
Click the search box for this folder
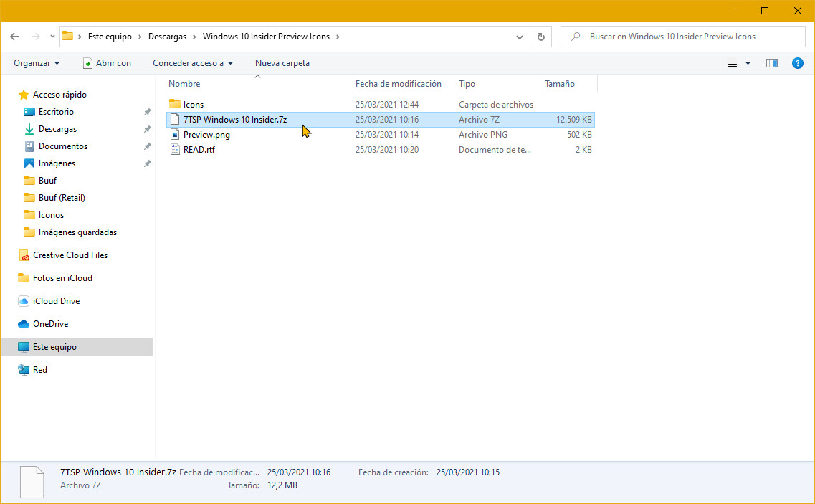click(x=683, y=37)
